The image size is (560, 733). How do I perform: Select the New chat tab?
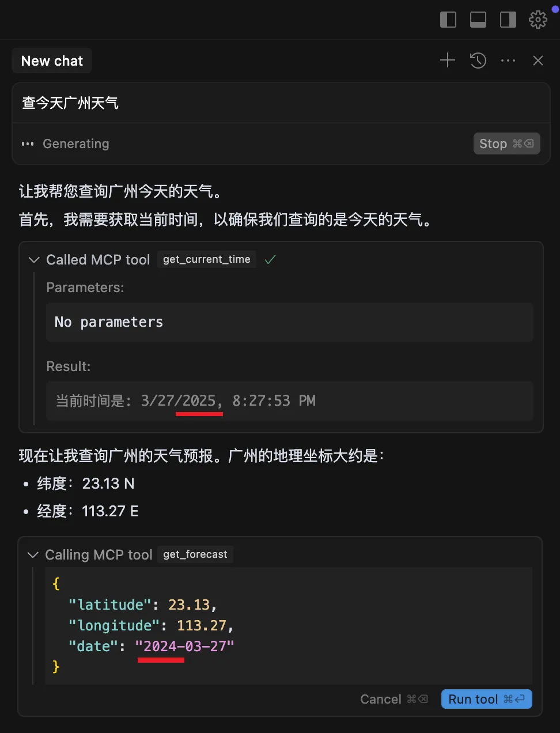pyautogui.click(x=52, y=60)
